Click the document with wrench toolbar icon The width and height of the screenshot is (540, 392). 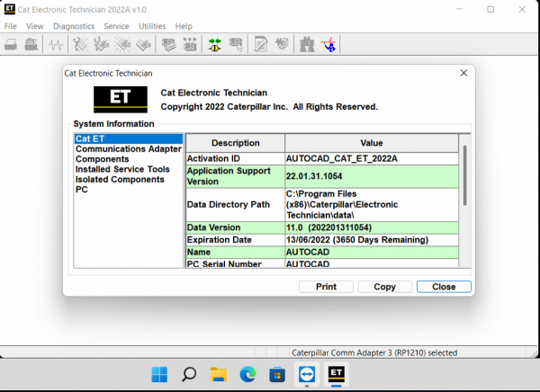point(261,44)
